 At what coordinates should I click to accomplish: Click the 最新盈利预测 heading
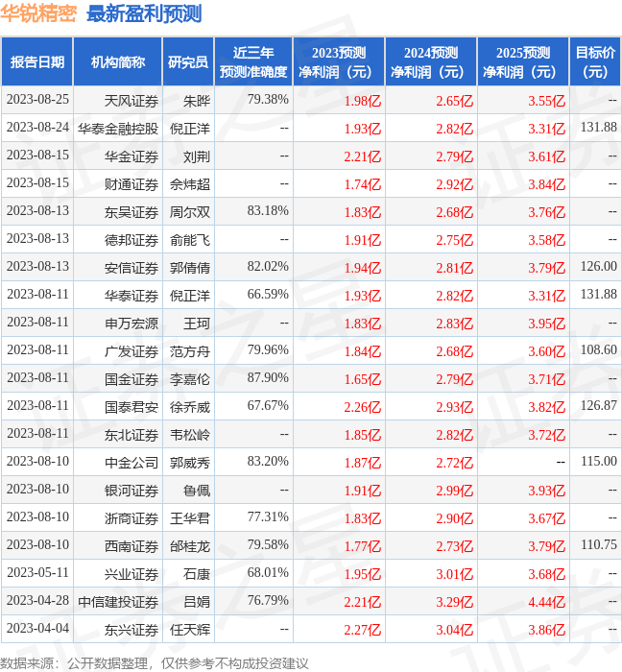tap(144, 13)
